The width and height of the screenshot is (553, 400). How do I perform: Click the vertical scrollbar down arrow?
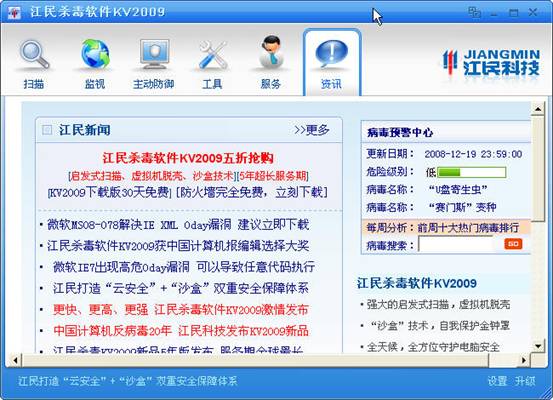point(538,346)
